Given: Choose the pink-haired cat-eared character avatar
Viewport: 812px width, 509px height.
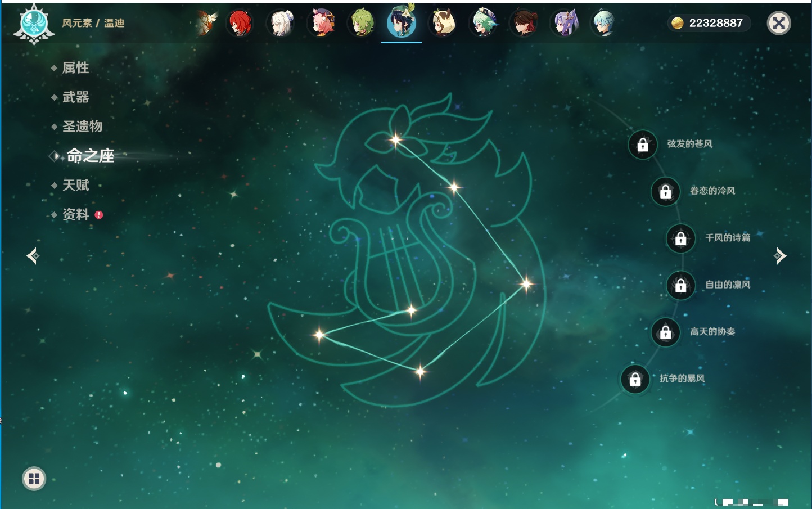Looking at the screenshot, I should point(322,24).
